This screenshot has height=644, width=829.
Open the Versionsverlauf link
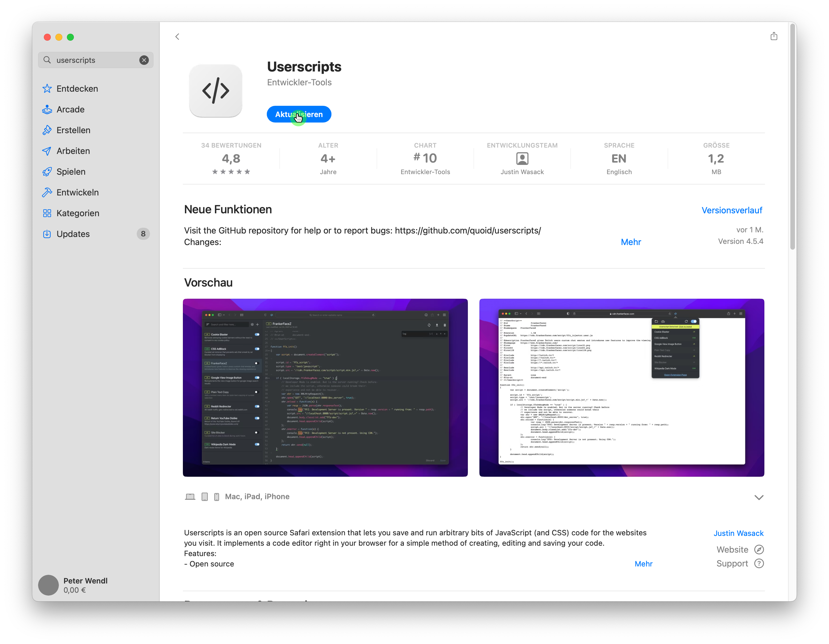point(732,210)
